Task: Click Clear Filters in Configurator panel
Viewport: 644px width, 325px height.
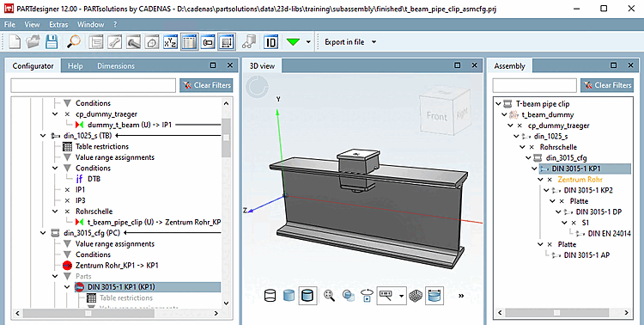Action: tap(206, 85)
